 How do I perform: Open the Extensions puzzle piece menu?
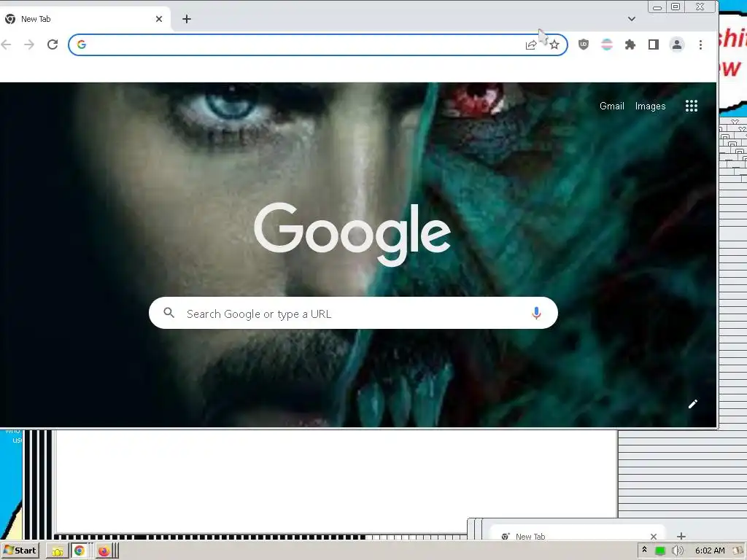(630, 44)
